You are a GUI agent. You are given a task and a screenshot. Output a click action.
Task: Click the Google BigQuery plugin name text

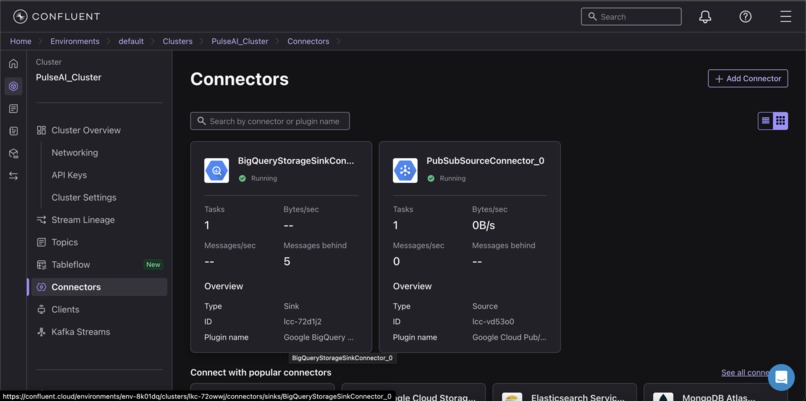pos(319,337)
